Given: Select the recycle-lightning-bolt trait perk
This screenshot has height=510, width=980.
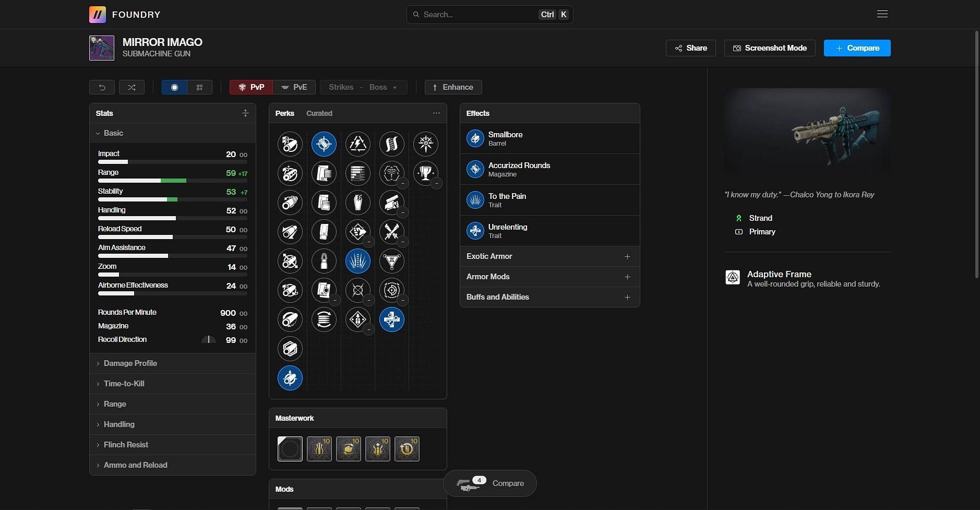Looking at the screenshot, I should 358,144.
